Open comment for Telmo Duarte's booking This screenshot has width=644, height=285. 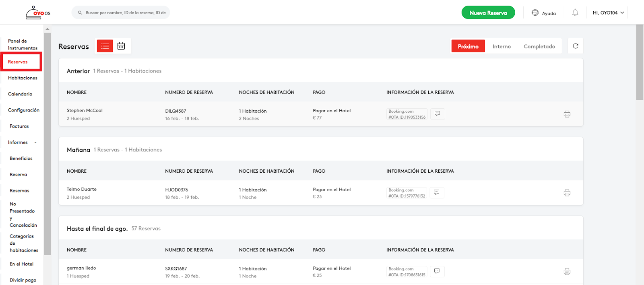437,193
